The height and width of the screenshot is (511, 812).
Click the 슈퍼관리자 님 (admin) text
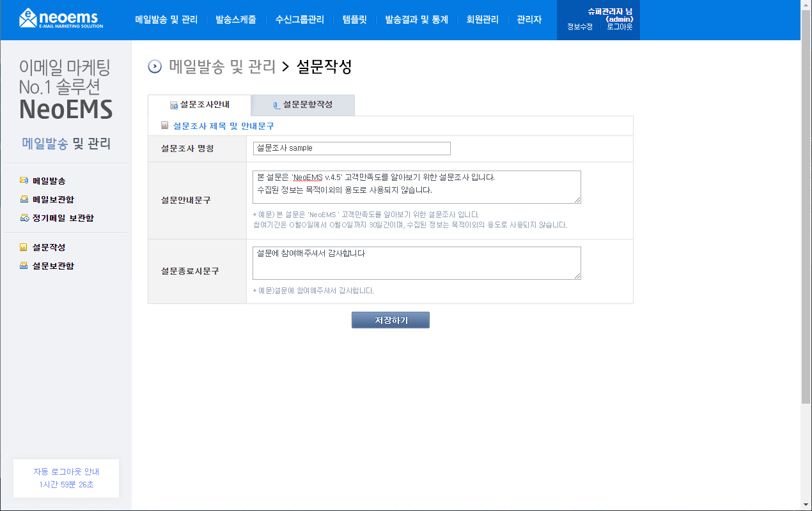[611, 15]
